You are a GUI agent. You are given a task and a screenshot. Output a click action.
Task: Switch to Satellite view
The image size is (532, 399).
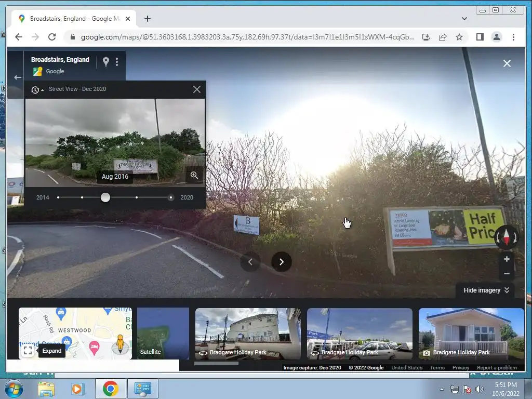163,334
